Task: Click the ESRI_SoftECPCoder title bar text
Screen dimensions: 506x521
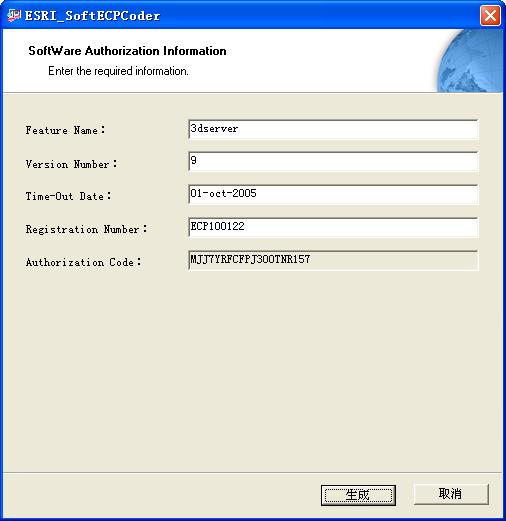Action: (x=92, y=16)
